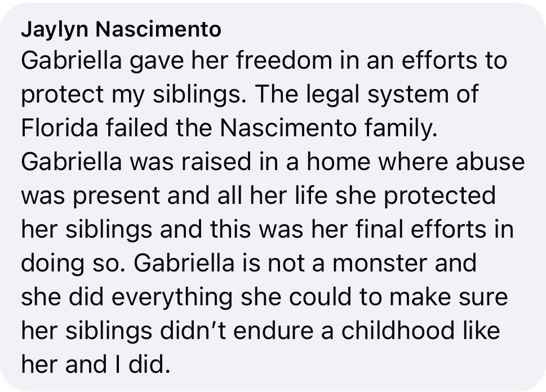Screen dimensions: 546x392
Task: Click the surname "Nascimento" in the comment header
Action: pyautogui.click(x=158, y=29)
